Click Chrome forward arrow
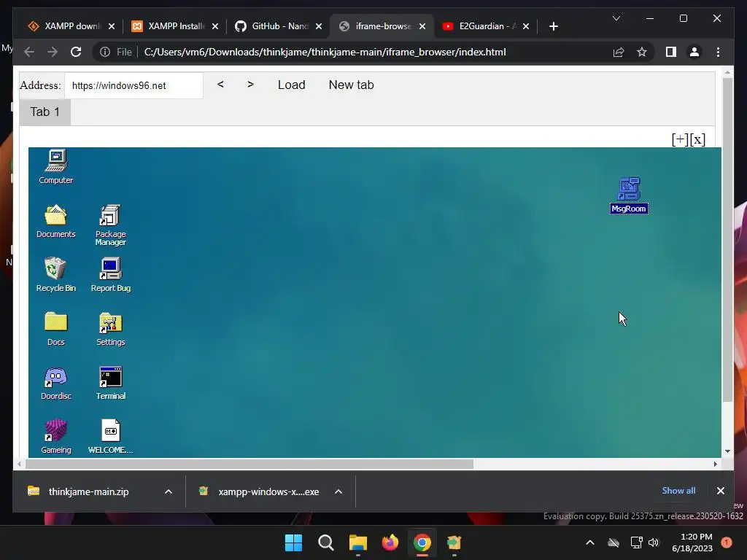This screenshot has width=747, height=560. pos(53,52)
